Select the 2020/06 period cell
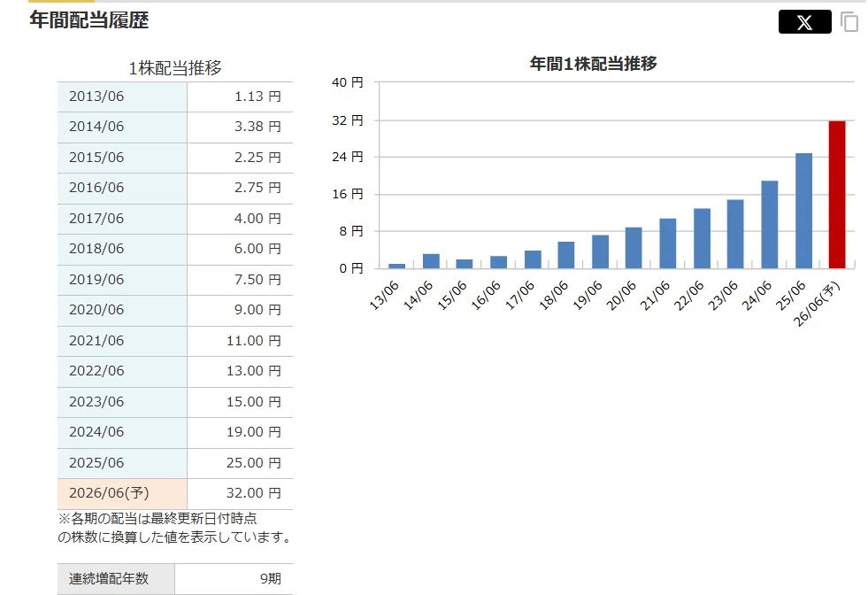 click(x=122, y=310)
